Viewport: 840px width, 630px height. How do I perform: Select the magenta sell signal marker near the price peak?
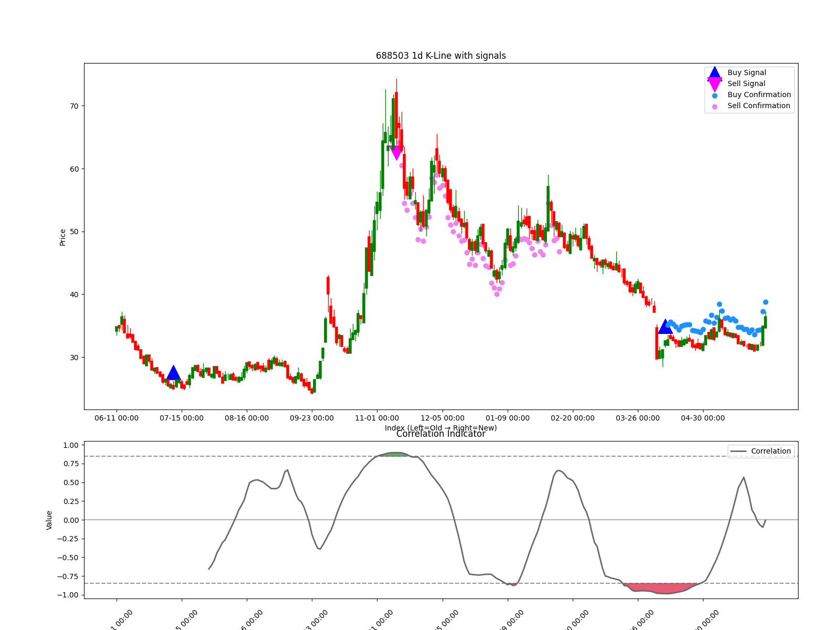(396, 153)
